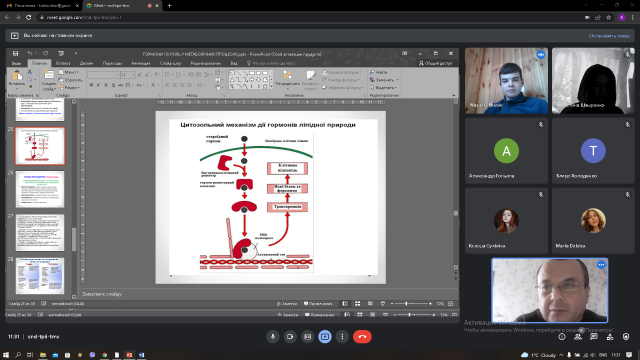Image resolution: width=640 pixels, height=360 pixels.
Task: Open Windows Start menu
Action: tap(6, 355)
